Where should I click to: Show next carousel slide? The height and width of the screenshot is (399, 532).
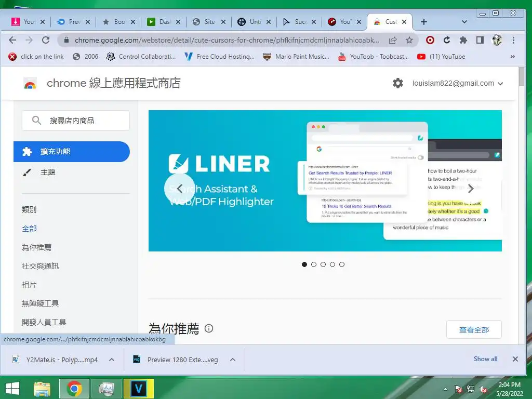[471, 188]
